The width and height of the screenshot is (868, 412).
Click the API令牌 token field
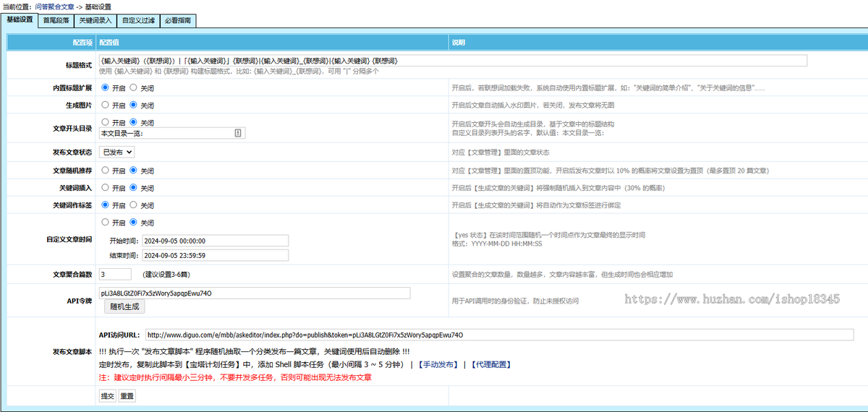click(255, 293)
